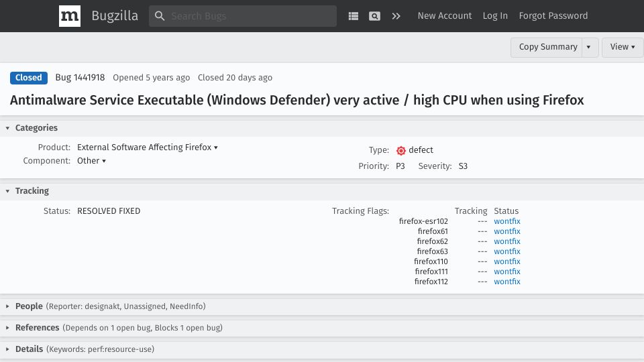Screen dimensions: 644x362
Task: Open the View dropdown menu
Action: [x=623, y=47]
